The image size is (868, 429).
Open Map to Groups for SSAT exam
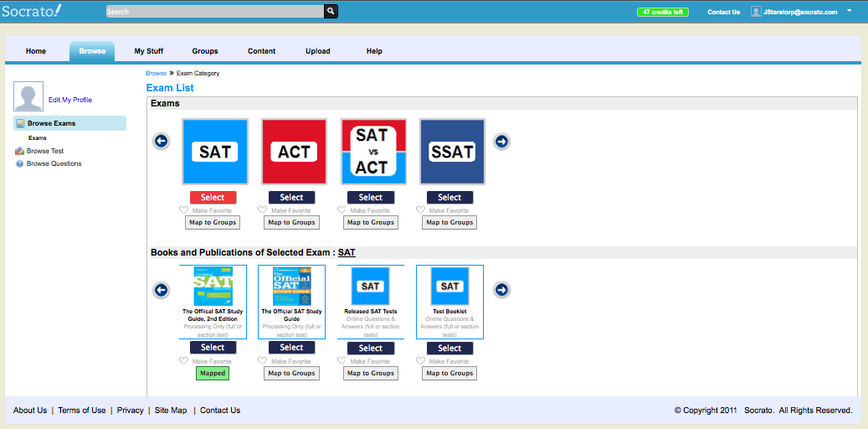pos(449,222)
